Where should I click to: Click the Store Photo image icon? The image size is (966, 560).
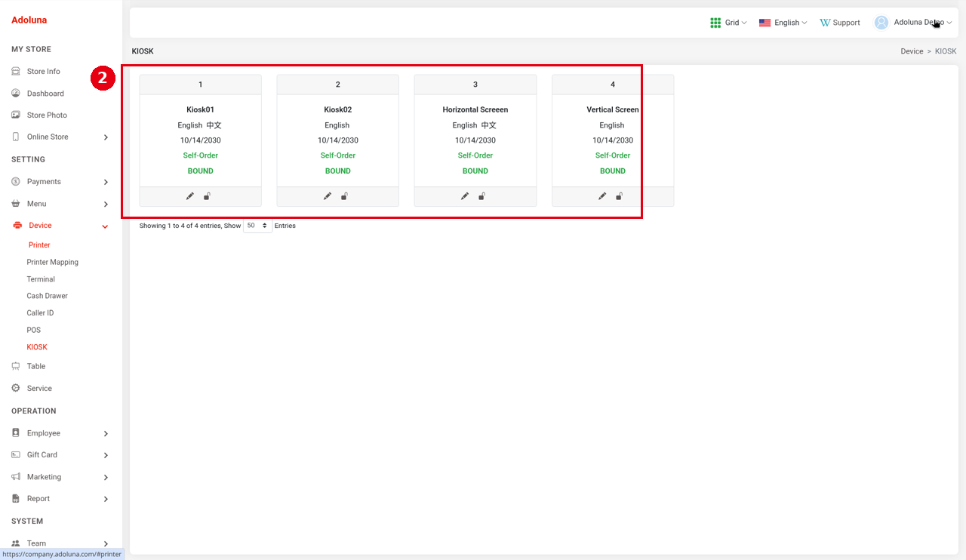(x=16, y=115)
